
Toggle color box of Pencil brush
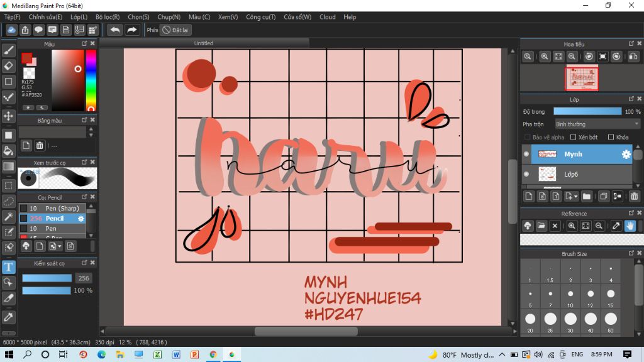pyautogui.click(x=24, y=219)
